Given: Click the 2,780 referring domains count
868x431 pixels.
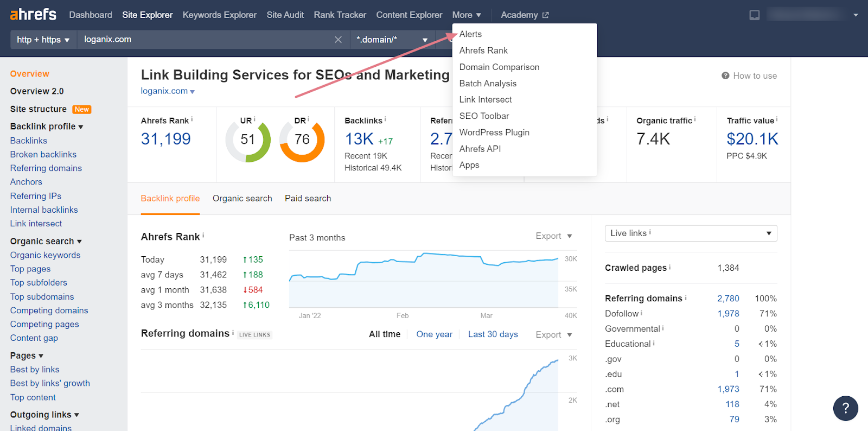Looking at the screenshot, I should click(x=728, y=299).
